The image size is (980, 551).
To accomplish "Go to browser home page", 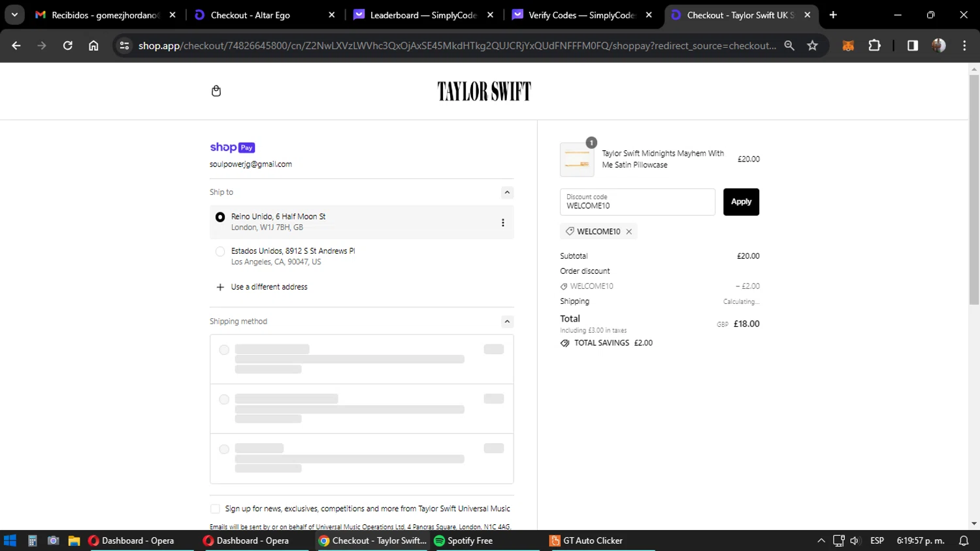I will point(93,46).
